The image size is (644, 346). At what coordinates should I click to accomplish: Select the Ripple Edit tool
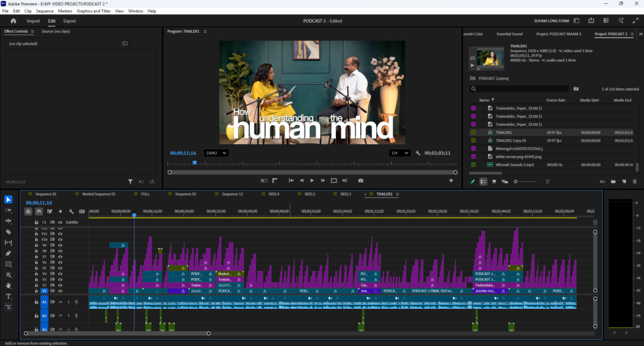pyautogui.click(x=8, y=221)
